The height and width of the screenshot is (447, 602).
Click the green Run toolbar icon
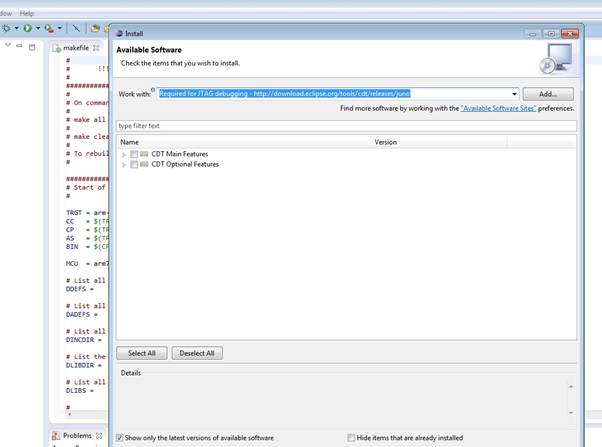(x=26, y=28)
